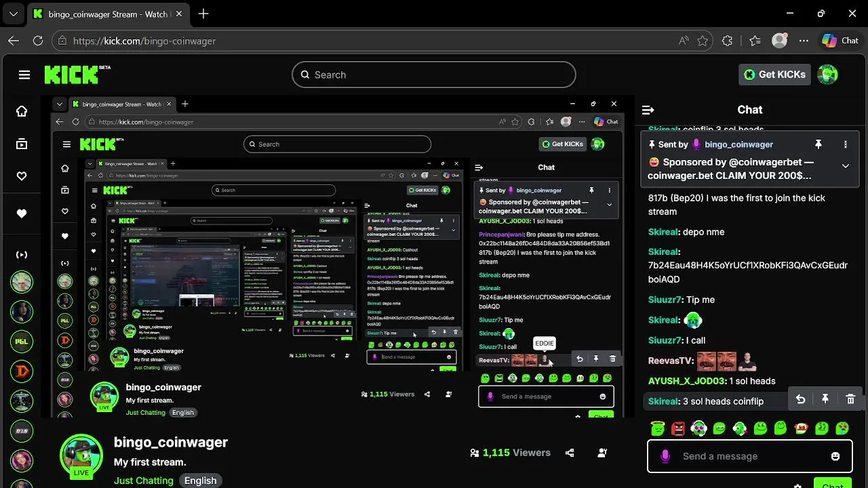Click the Get KICKs button
Image resolution: width=868 pixels, height=488 pixels.
click(774, 75)
